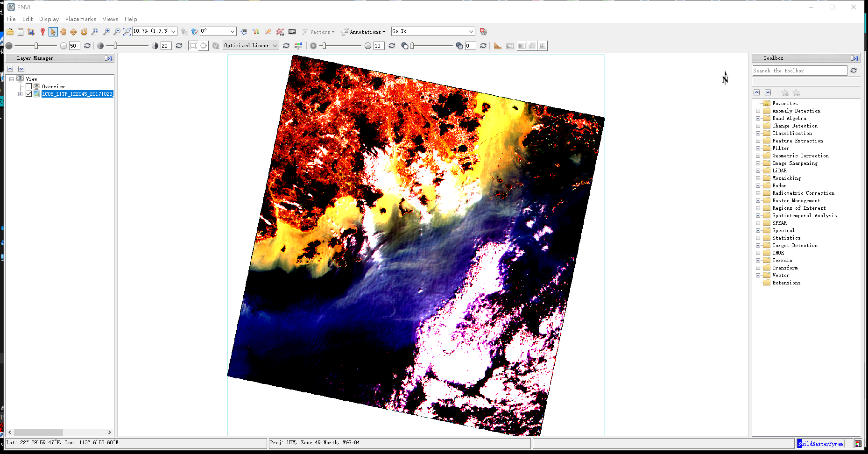Screen dimensions: 868x454
Task: Open the Vectors toolbar button
Action: (x=318, y=31)
